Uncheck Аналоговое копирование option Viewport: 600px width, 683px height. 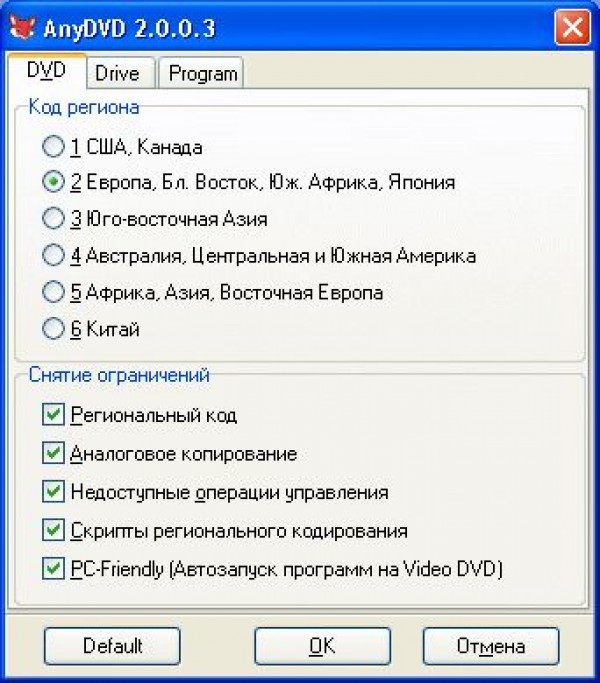53,453
